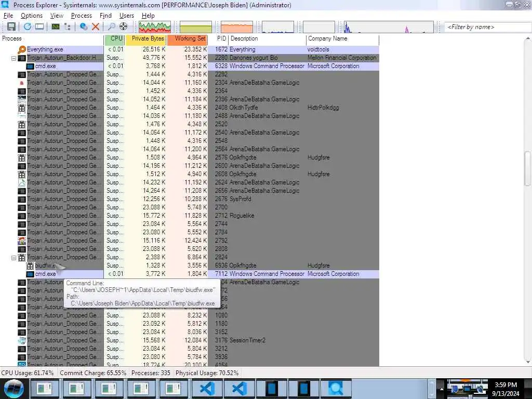
Task: Collapse the Trojan.Autorun_Backdoor process tree
Action: click(14, 58)
